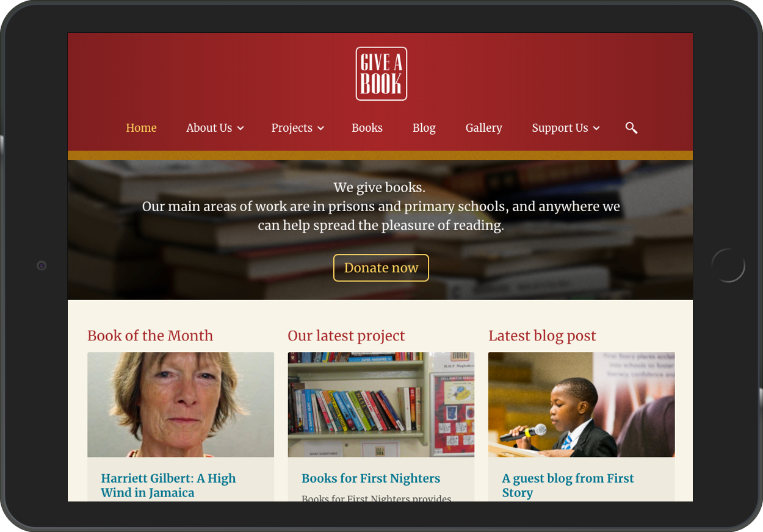The width and height of the screenshot is (763, 532).
Task: Click the Book of the Month heading
Action: point(150,336)
